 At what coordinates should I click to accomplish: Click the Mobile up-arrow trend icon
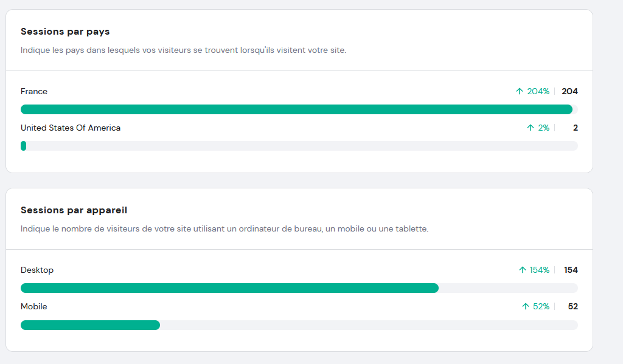pyautogui.click(x=526, y=306)
